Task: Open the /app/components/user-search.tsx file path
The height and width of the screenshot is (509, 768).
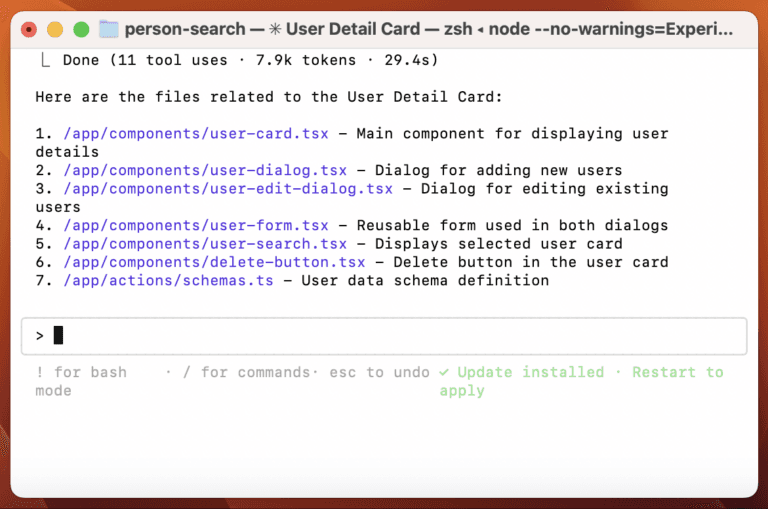Action: (205, 244)
